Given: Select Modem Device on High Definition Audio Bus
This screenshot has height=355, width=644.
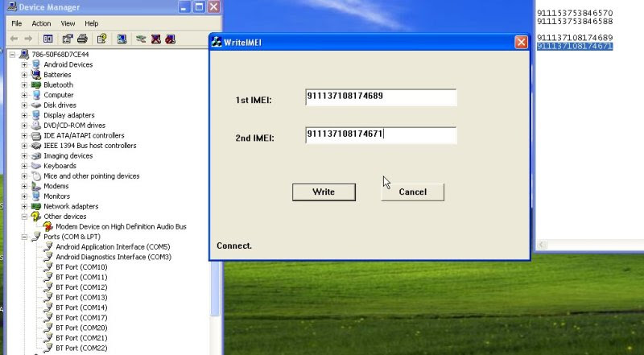Looking at the screenshot, I should pos(121,226).
